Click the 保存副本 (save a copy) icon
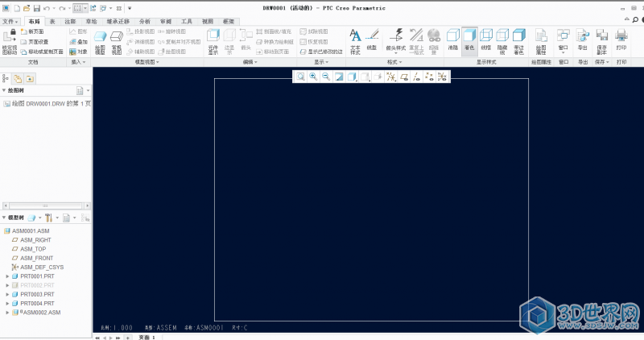 (x=601, y=42)
